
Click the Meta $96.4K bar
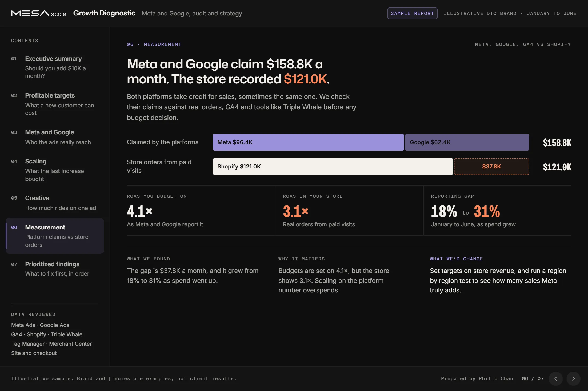(x=308, y=142)
